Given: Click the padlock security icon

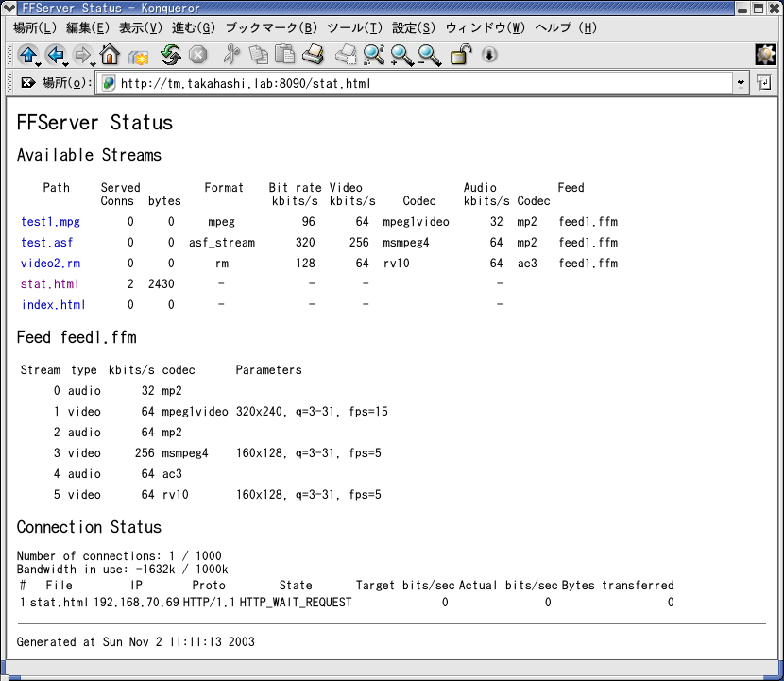Looking at the screenshot, I should (x=460, y=55).
